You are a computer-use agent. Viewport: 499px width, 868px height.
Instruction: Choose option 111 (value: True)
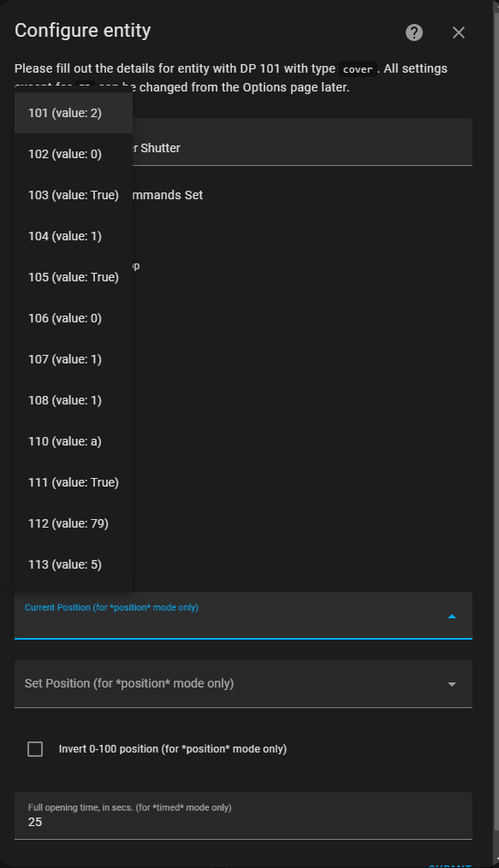point(73,481)
